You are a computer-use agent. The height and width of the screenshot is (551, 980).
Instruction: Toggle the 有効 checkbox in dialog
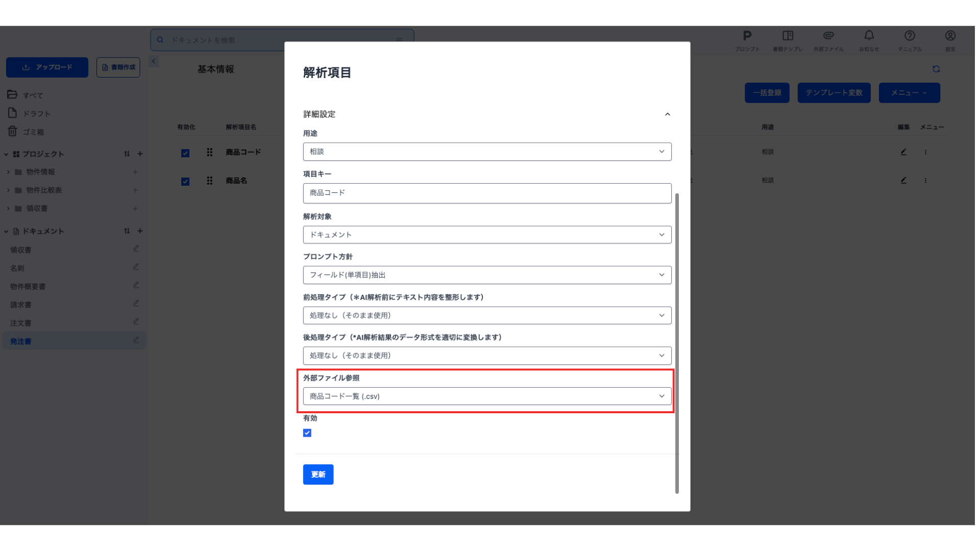[307, 433]
